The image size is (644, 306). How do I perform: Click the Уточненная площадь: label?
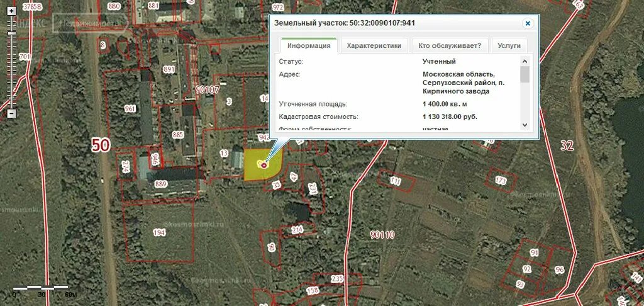(313, 104)
